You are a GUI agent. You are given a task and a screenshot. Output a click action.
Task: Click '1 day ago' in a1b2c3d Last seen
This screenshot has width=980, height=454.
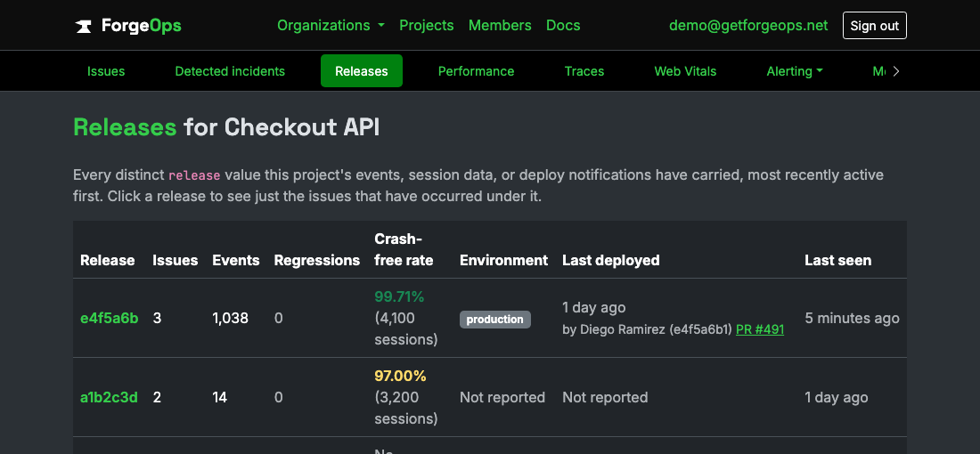pos(837,398)
